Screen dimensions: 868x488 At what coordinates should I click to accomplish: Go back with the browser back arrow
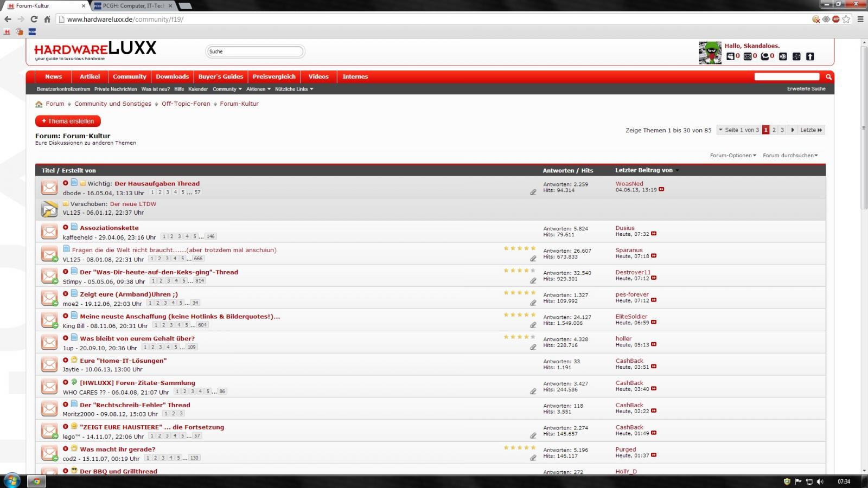8,19
